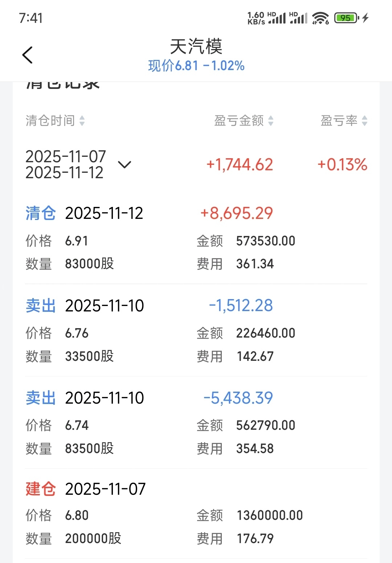
Task: Open the 清仓 2025-11-12 transaction
Action: (x=196, y=238)
